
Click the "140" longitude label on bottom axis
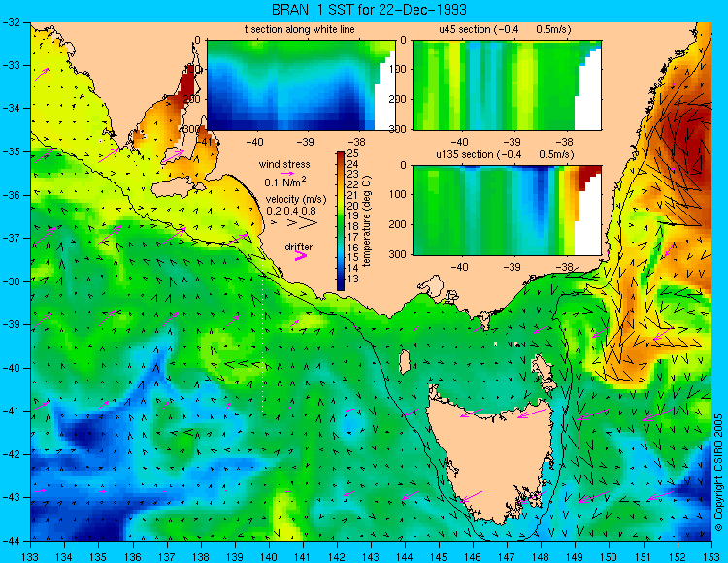tap(269, 555)
